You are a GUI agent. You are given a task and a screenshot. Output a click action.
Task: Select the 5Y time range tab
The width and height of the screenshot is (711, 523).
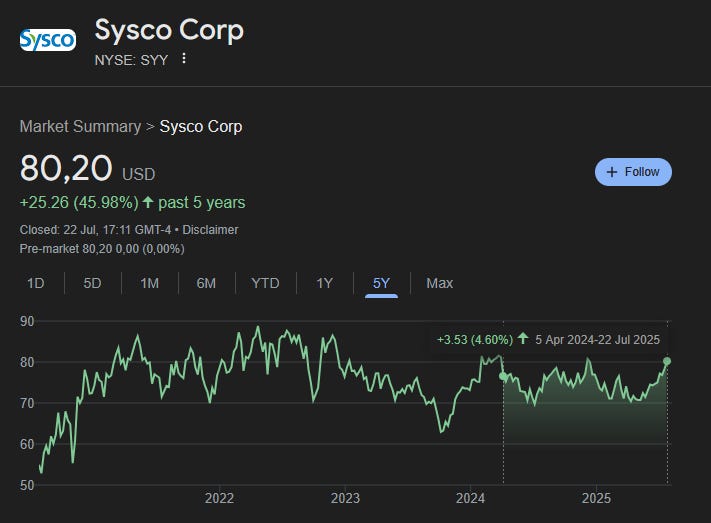coord(381,283)
